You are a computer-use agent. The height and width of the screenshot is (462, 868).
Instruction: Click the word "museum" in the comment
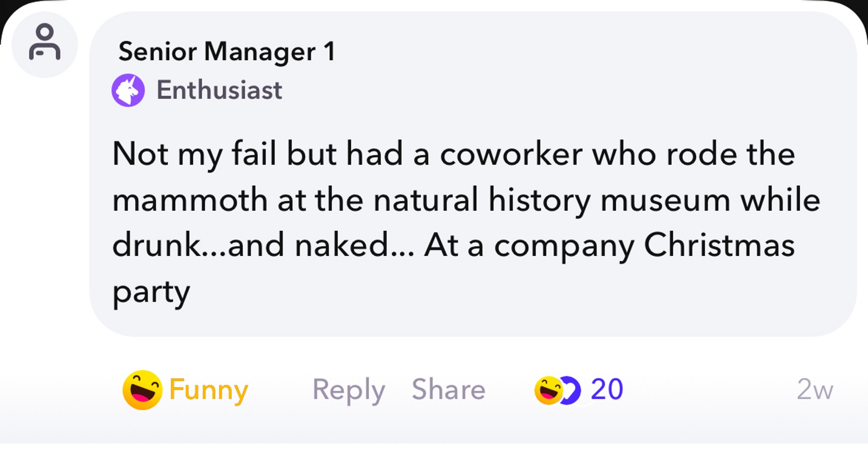pyautogui.click(x=665, y=200)
